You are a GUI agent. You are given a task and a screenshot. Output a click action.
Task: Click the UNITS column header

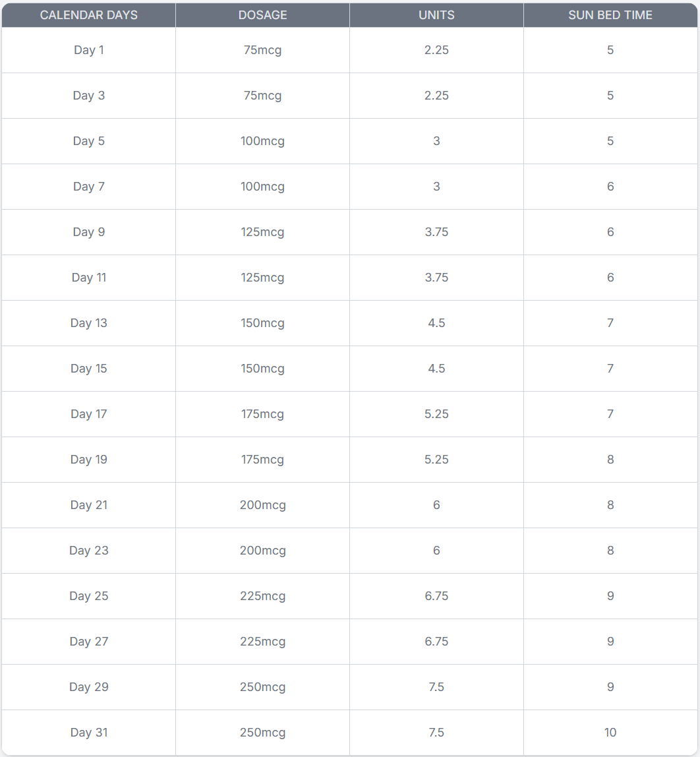click(436, 15)
